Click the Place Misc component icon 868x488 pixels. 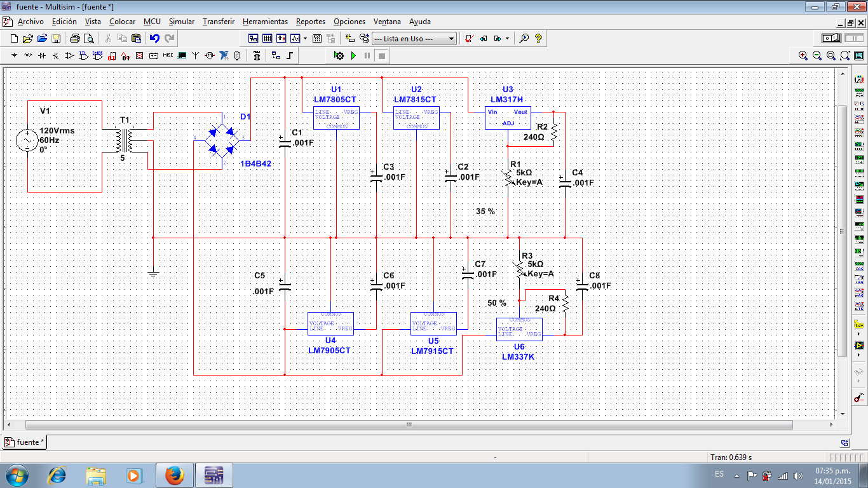168,56
